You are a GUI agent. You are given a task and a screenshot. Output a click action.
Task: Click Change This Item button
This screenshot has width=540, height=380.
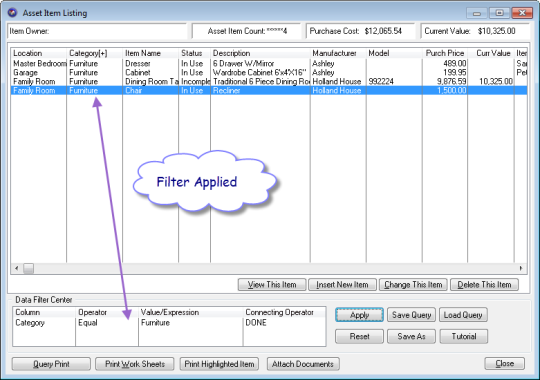point(413,285)
